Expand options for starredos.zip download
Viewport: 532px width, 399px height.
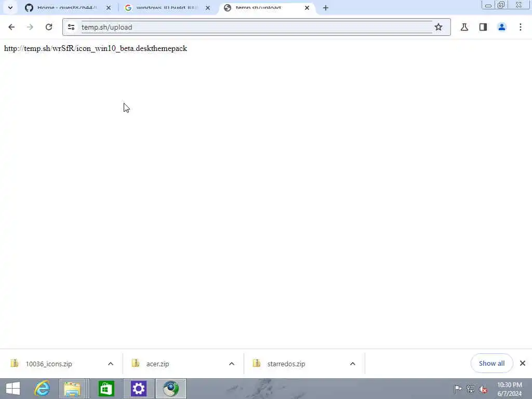(353, 364)
